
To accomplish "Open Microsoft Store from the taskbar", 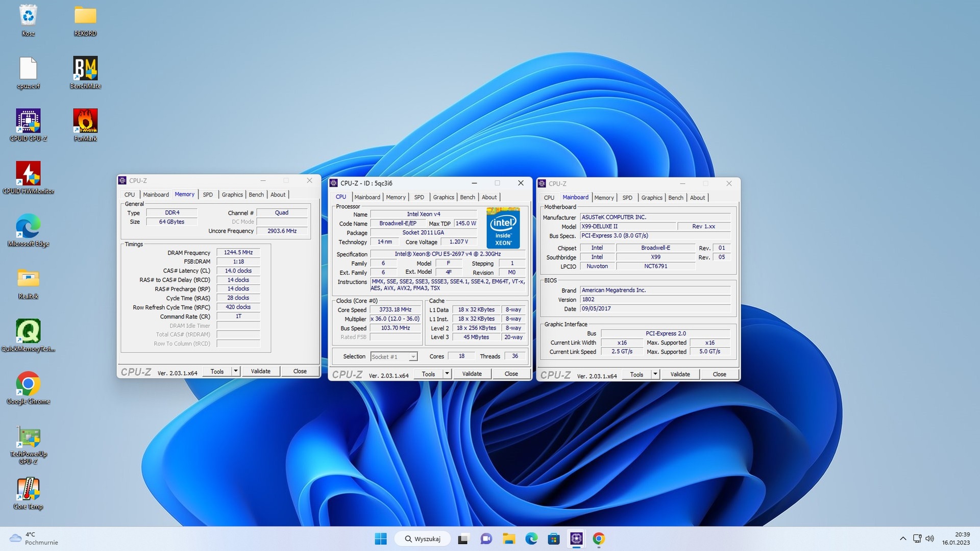I will [x=554, y=539].
